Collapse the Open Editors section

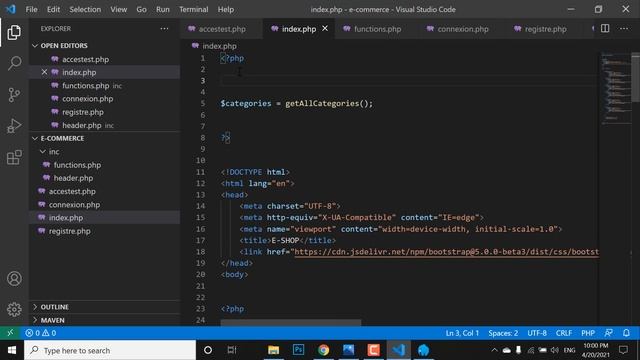(x=35, y=46)
